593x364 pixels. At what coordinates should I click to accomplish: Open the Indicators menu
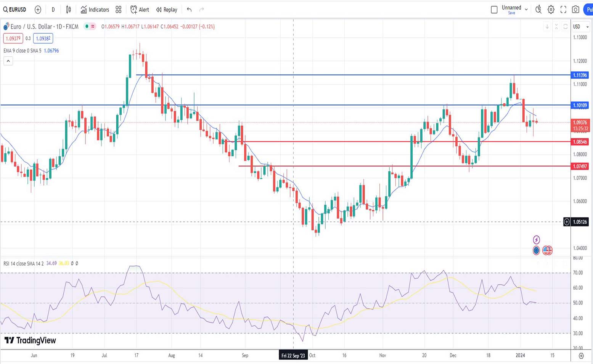click(x=95, y=10)
